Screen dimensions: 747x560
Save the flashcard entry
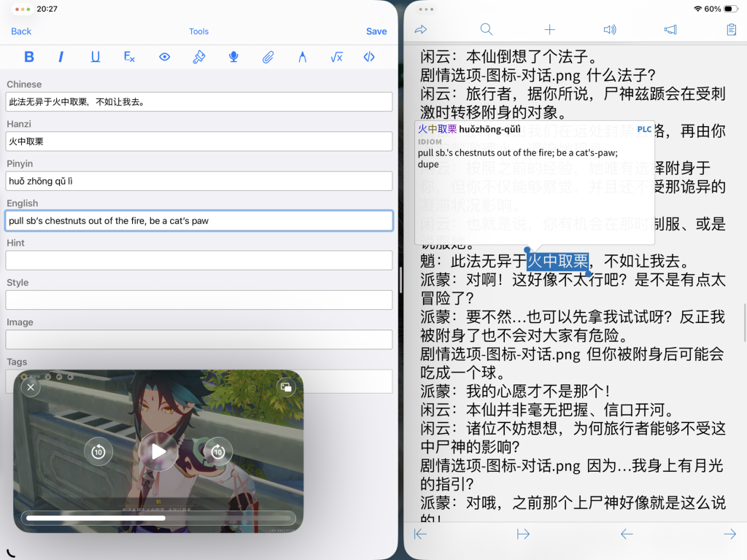[376, 31]
